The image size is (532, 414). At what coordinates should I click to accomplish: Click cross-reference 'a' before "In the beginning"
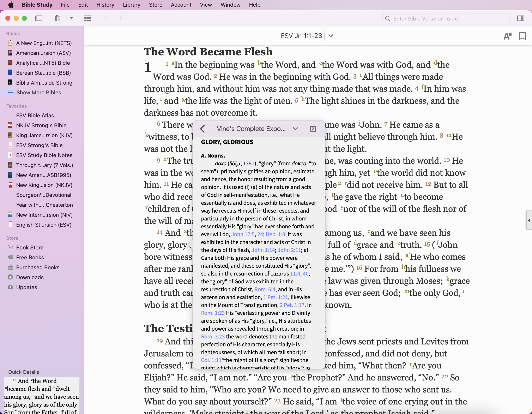pyautogui.click(x=173, y=63)
